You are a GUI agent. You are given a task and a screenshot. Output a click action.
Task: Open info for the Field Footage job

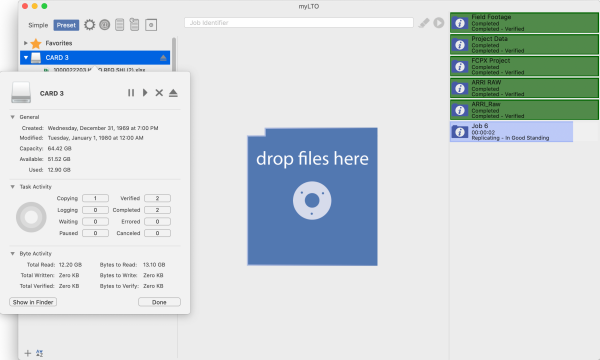460,23
